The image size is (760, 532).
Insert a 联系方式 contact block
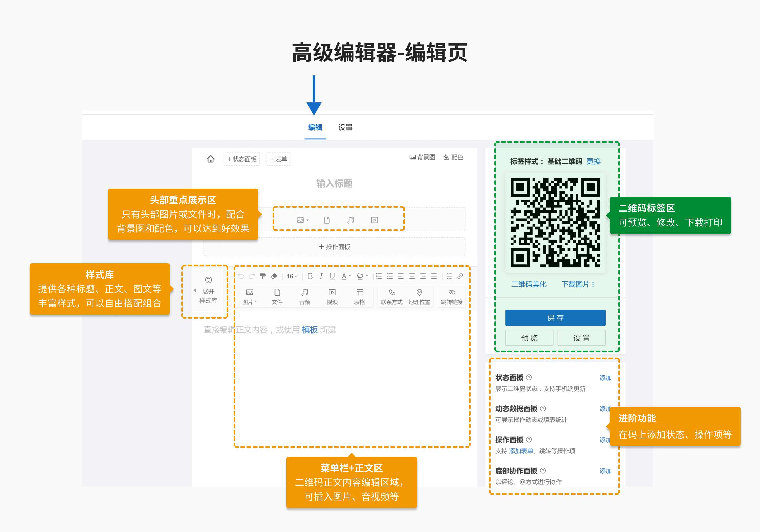click(392, 296)
